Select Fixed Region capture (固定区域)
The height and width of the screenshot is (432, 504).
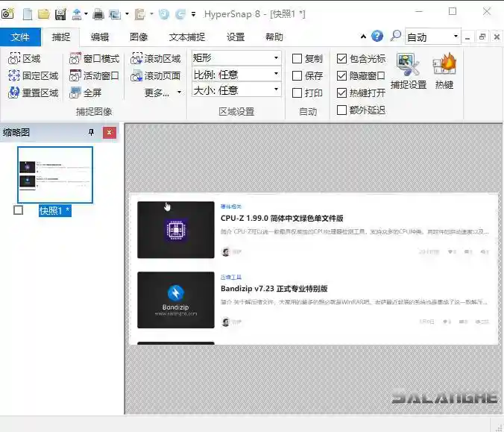point(33,75)
